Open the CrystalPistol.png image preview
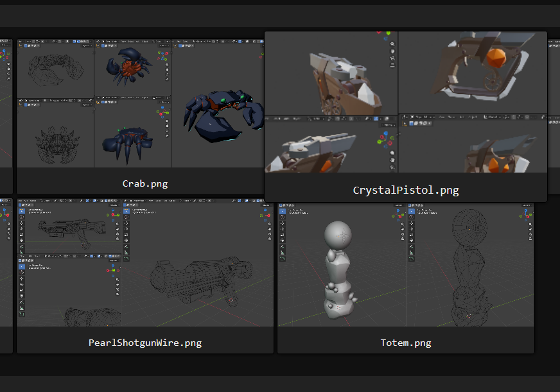560x392 pixels. [406, 103]
